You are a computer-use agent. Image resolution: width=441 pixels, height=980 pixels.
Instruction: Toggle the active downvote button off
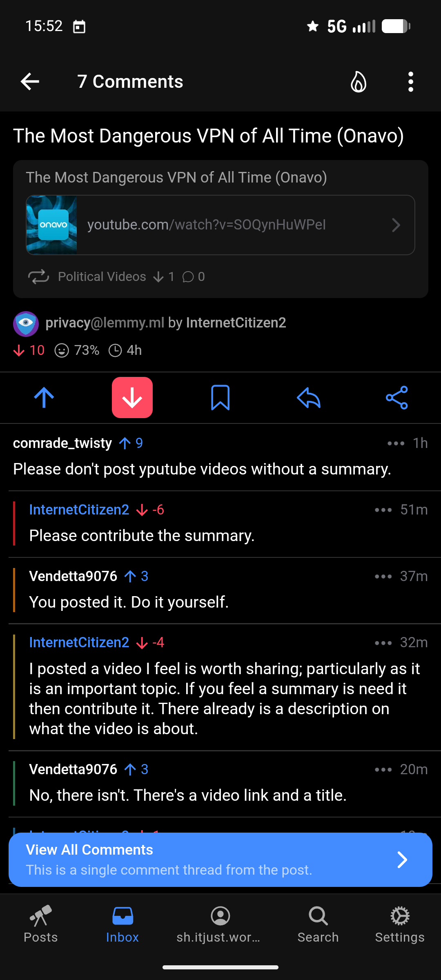pyautogui.click(x=132, y=397)
